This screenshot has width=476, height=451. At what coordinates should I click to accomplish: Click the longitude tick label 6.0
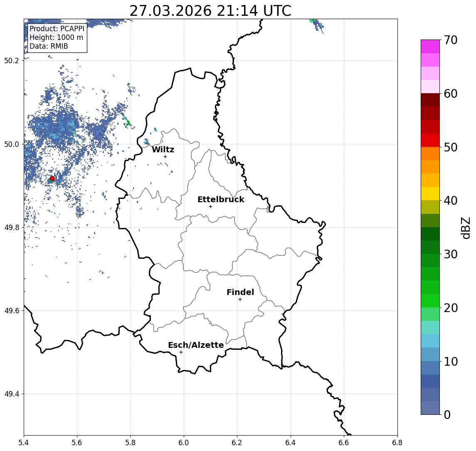pos(184,443)
